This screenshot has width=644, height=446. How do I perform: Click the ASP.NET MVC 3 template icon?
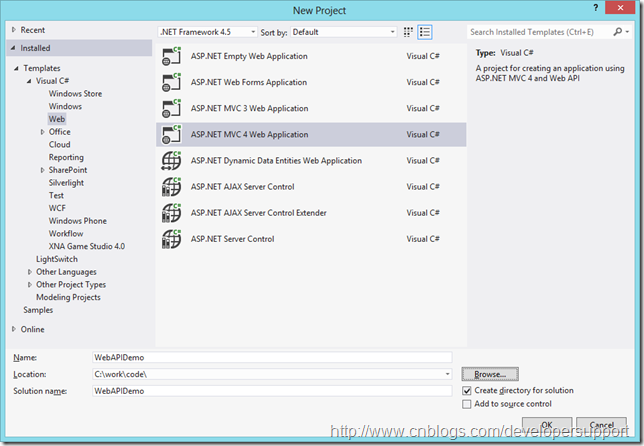[x=171, y=109]
